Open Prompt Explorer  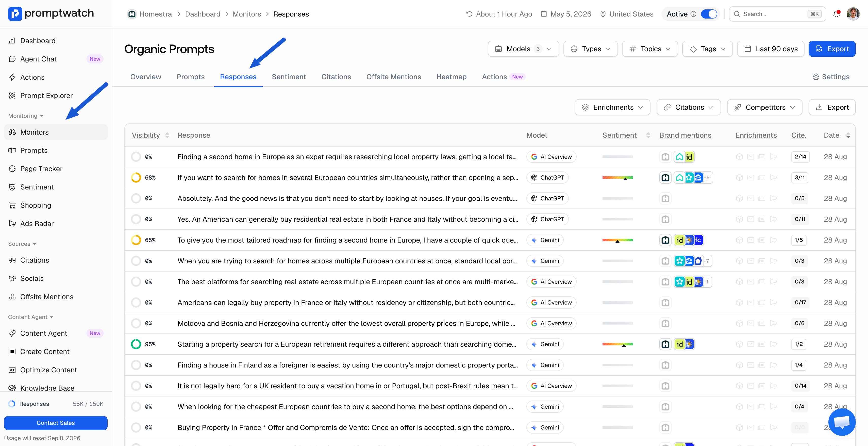(x=56, y=95)
